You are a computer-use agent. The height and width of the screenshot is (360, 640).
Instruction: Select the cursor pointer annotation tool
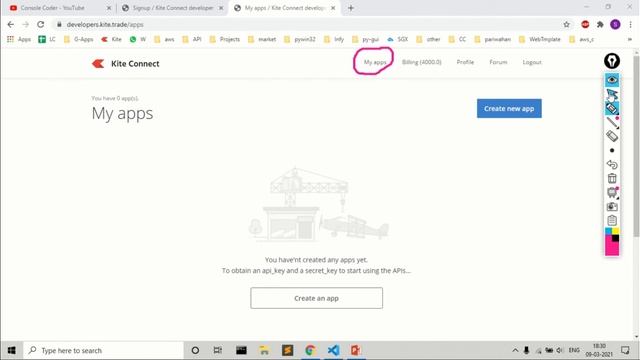click(x=612, y=94)
